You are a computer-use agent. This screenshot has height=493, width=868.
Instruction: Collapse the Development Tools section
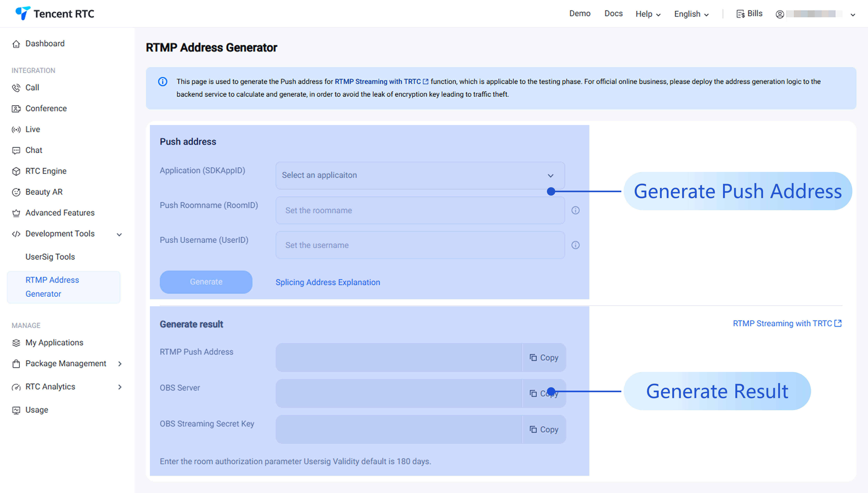pyautogui.click(x=119, y=234)
